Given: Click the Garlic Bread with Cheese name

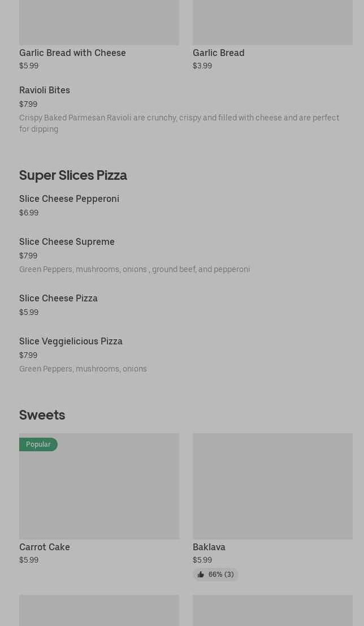Looking at the screenshot, I should pos(72,53).
